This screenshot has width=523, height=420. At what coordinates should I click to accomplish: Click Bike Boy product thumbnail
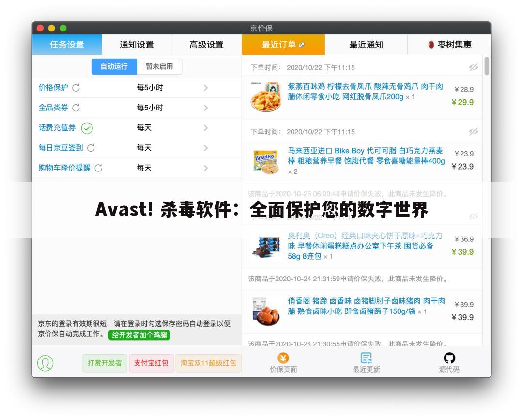click(x=265, y=162)
